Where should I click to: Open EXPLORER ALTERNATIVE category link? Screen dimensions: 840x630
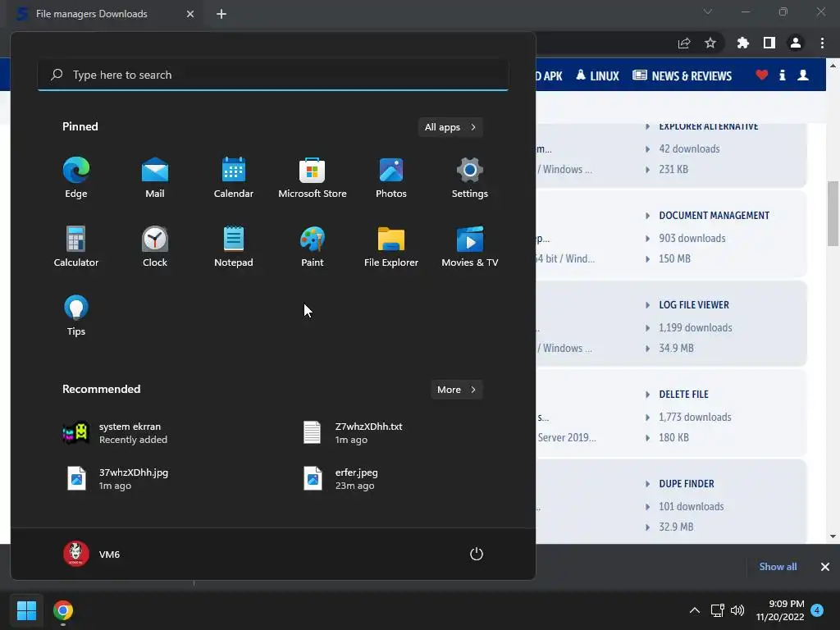709,126
